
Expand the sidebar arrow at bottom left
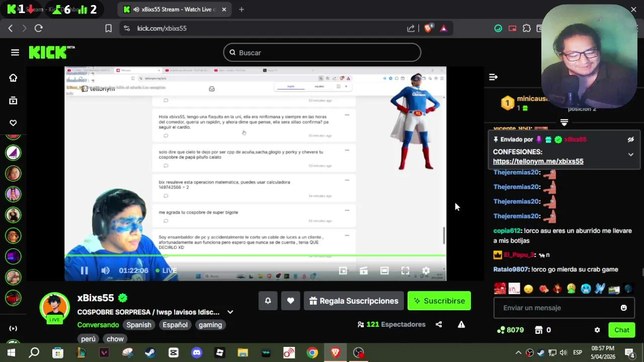(13, 328)
